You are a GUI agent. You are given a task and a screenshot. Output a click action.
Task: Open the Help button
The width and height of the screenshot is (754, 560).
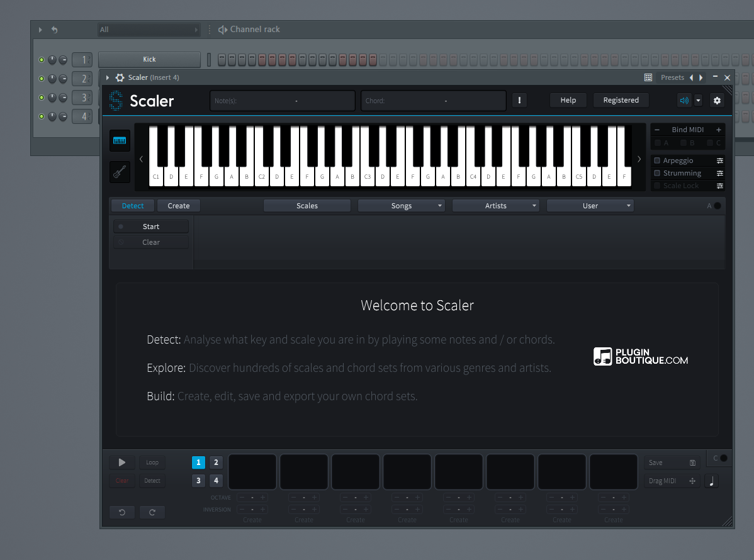568,100
